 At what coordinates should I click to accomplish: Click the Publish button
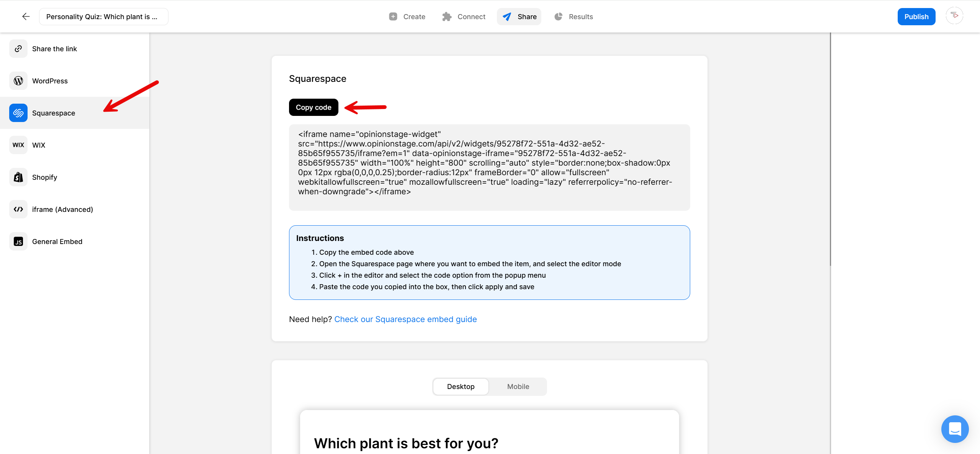916,16
